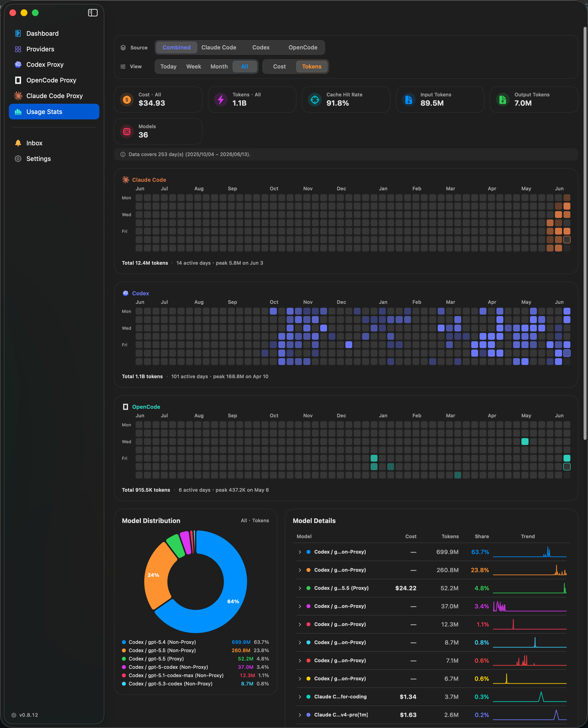Open Dashboard in the sidebar
588x728 pixels.
click(54, 34)
